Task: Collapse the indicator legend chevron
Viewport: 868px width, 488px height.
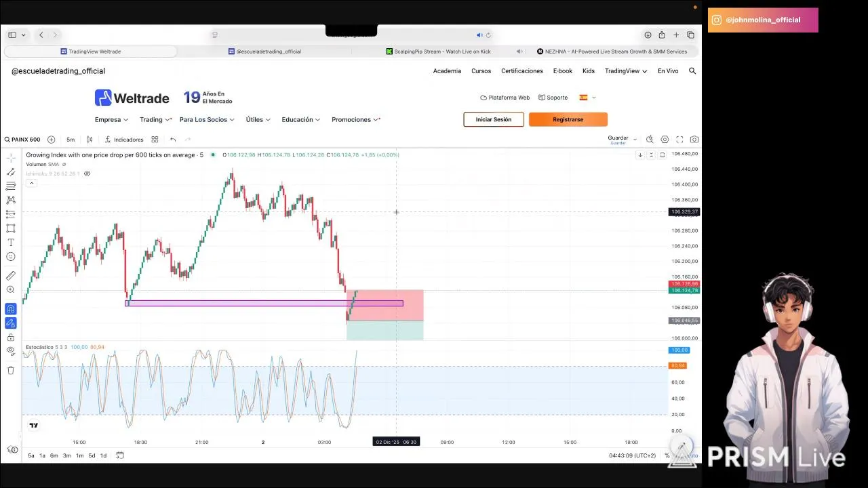Action: pyautogui.click(x=31, y=183)
